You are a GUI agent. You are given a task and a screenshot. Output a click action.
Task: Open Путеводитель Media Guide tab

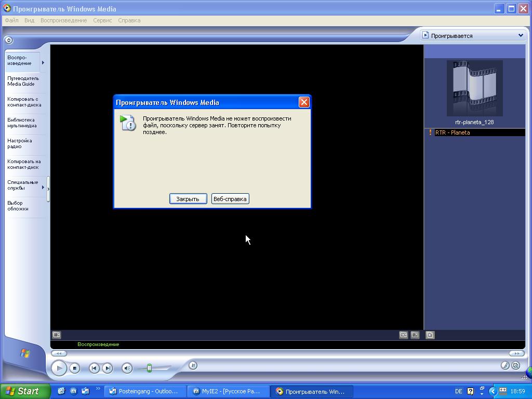point(25,82)
